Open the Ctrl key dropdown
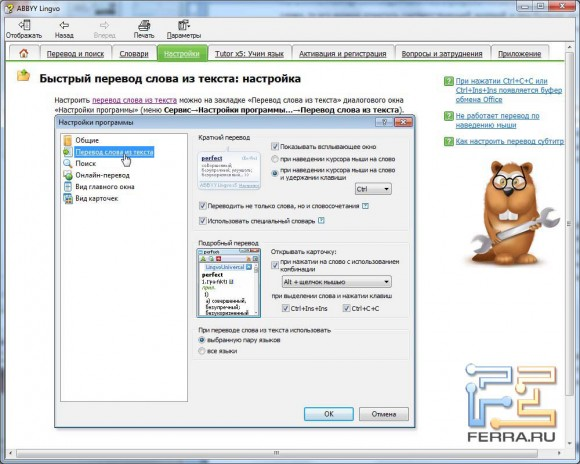Viewport: 580px width, 464px height. (373, 189)
